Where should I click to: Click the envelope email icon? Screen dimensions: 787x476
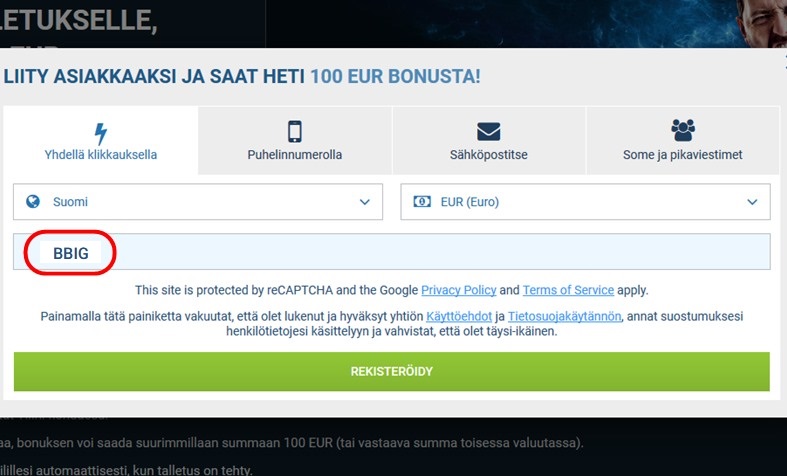(x=488, y=132)
